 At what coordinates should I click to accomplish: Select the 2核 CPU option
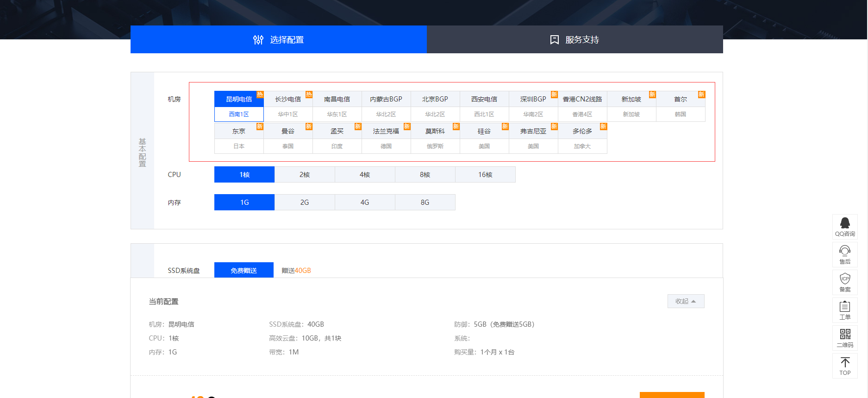coord(305,175)
